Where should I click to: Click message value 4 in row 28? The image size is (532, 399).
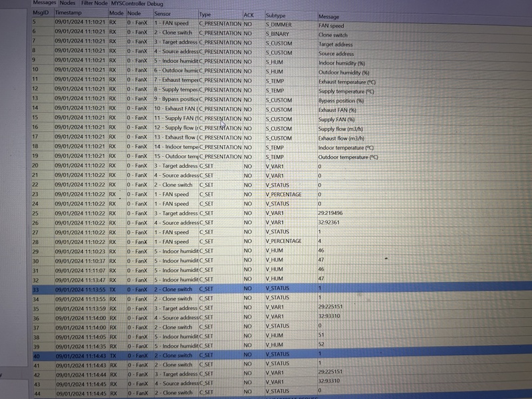[320, 241]
